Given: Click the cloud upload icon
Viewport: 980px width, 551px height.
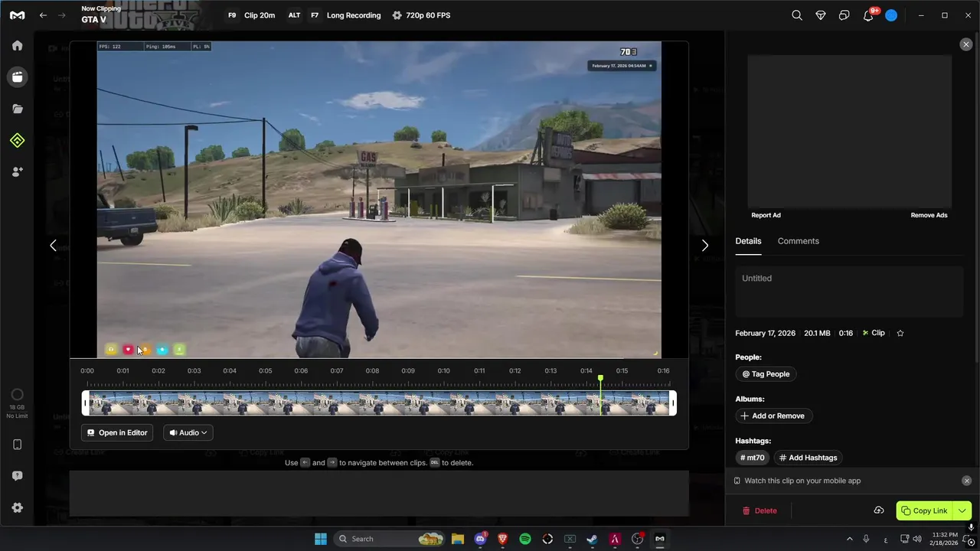Looking at the screenshot, I should pos(879,510).
